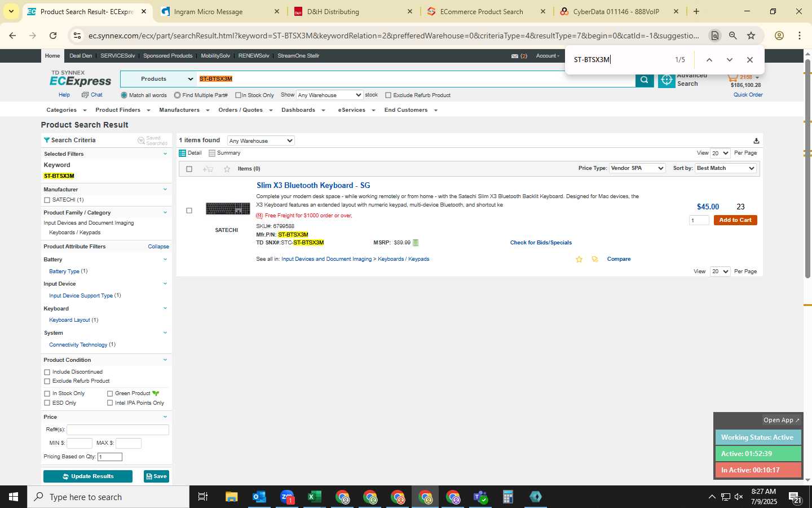Switch to the D&H Distributing tab
The width and height of the screenshot is (812, 508).
point(352,12)
